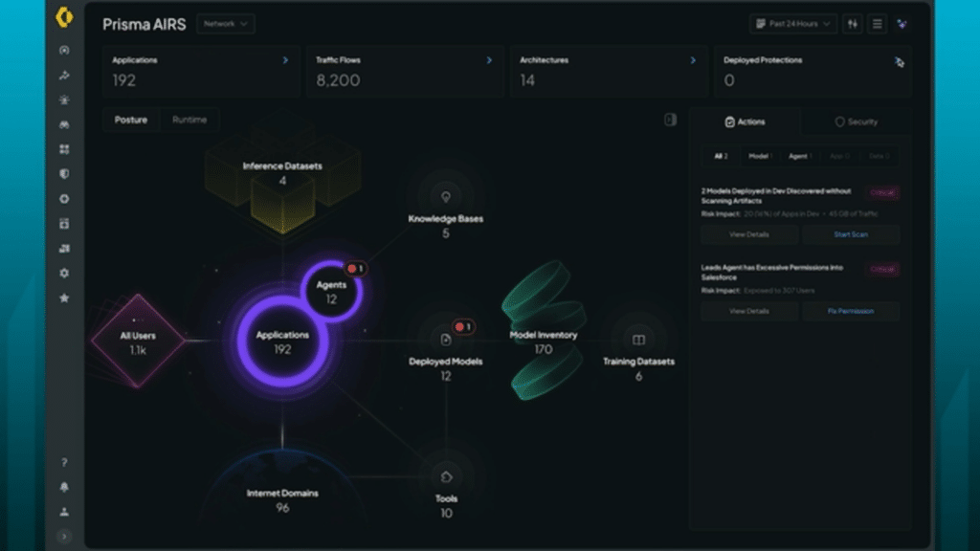Open the trend chart sidebar icon

[64, 75]
